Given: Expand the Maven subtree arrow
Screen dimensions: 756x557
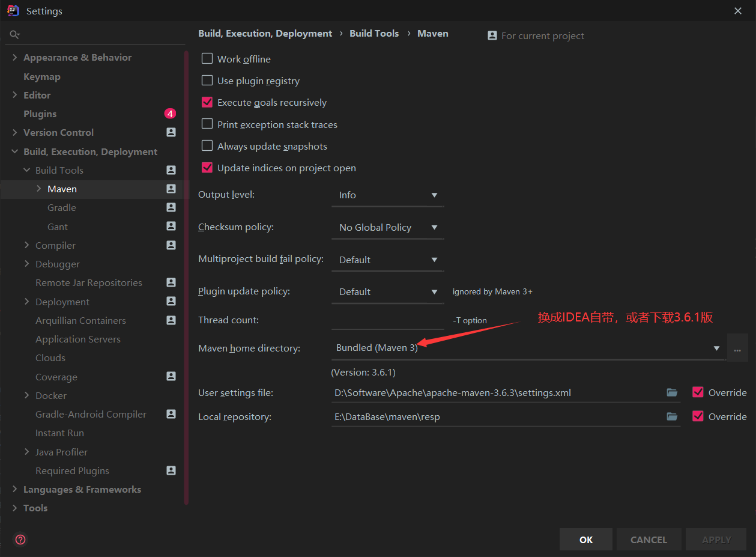Looking at the screenshot, I should click(x=39, y=189).
